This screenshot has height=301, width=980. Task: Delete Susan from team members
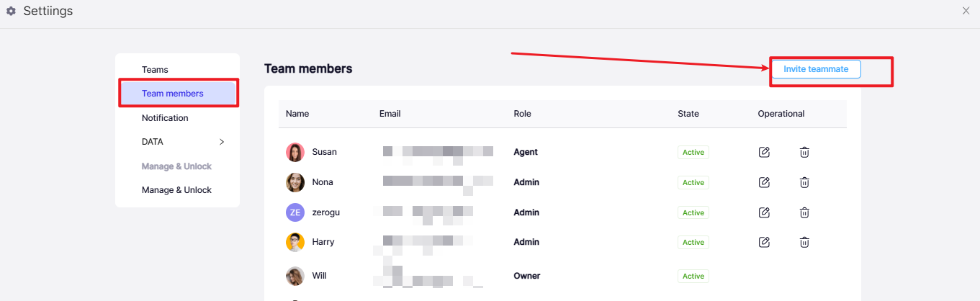tap(805, 152)
